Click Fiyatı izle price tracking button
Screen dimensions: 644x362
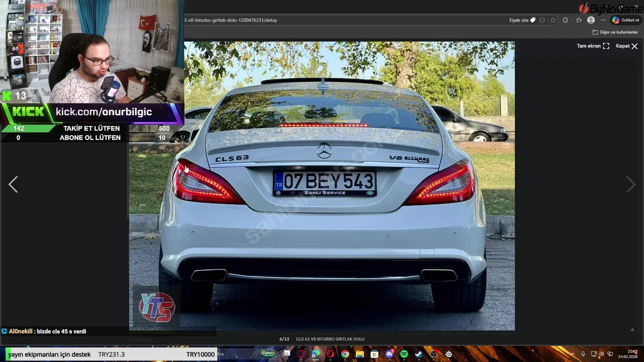coord(522,20)
